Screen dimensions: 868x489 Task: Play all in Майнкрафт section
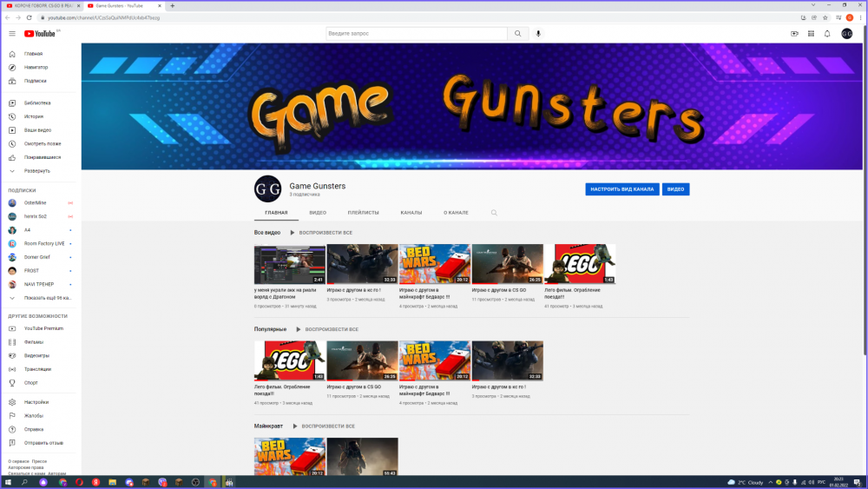324,426
